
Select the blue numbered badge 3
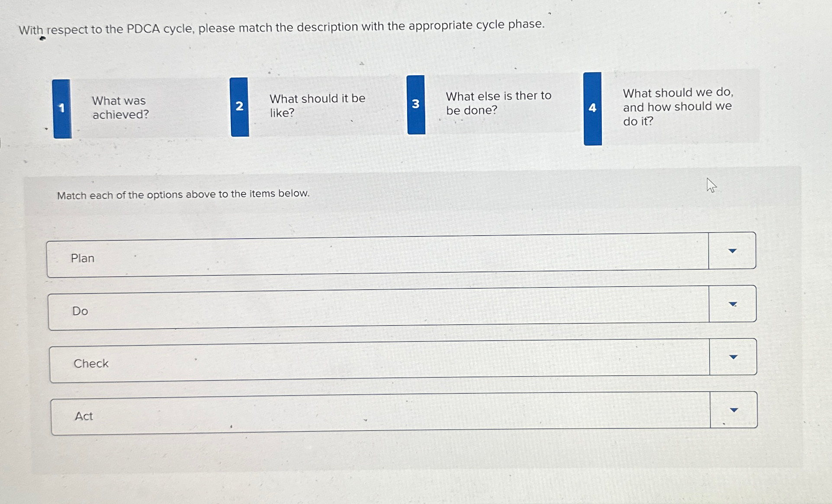coord(416,104)
